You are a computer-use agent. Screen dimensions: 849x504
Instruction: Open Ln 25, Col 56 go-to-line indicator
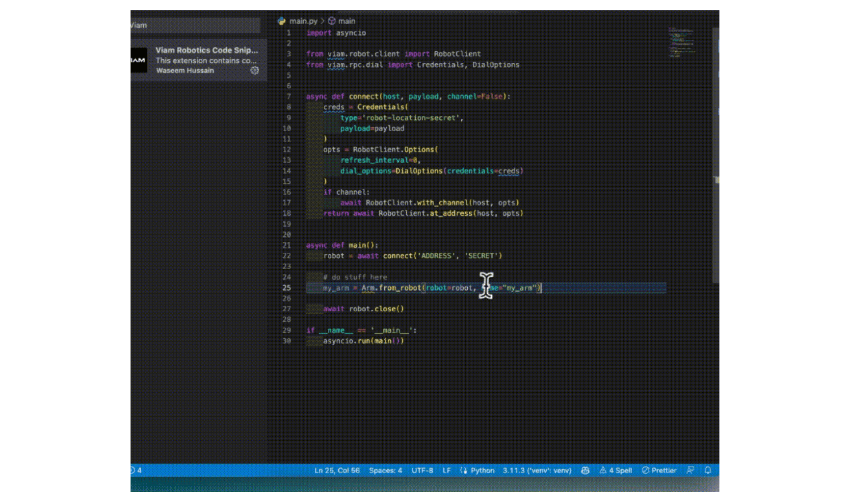click(337, 471)
